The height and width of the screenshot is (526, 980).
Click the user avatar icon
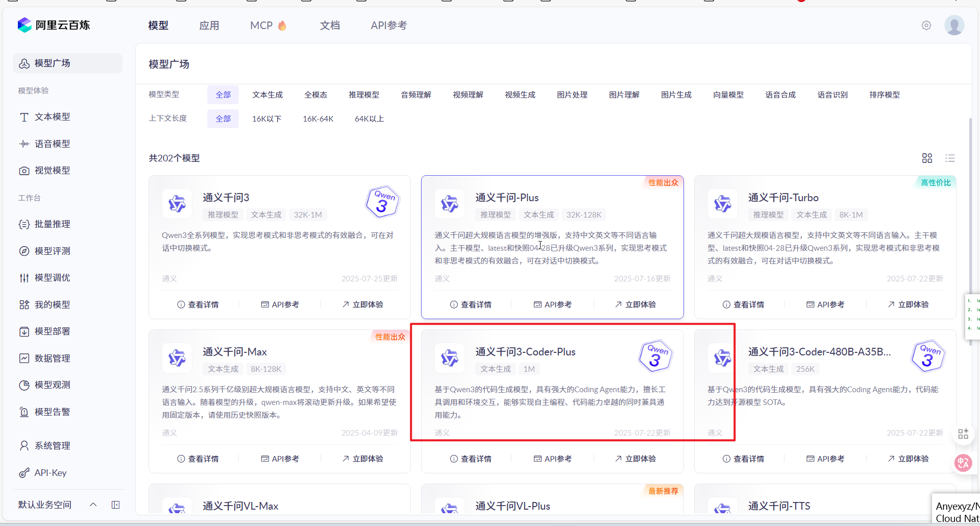[954, 26]
